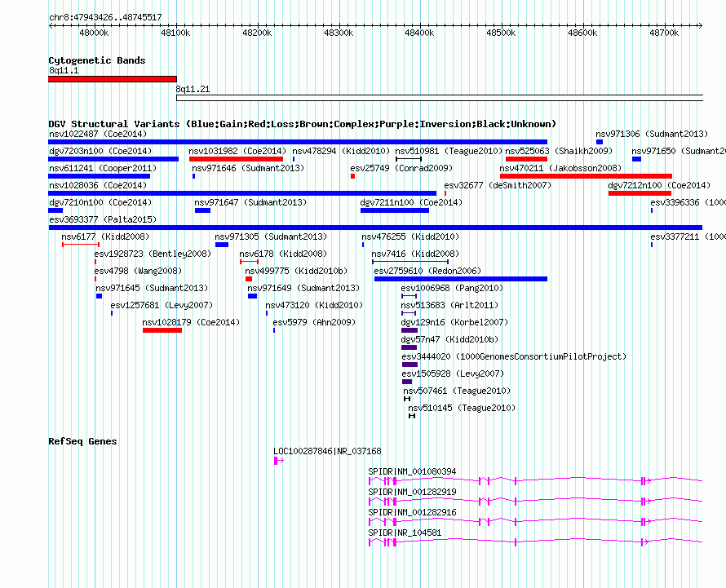This screenshot has width=726, height=588.
Task: Select esv2759610 (Redon2006) variant label
Action: click(427, 271)
